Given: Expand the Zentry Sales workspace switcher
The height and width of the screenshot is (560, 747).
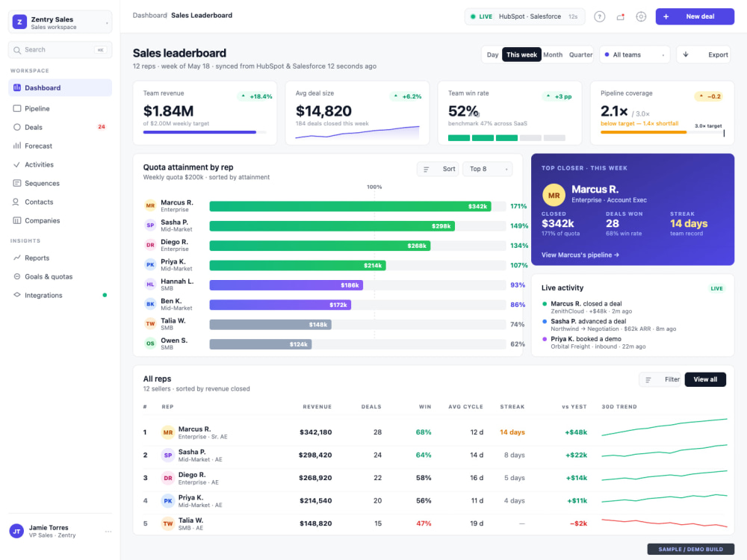Looking at the screenshot, I should point(60,22).
